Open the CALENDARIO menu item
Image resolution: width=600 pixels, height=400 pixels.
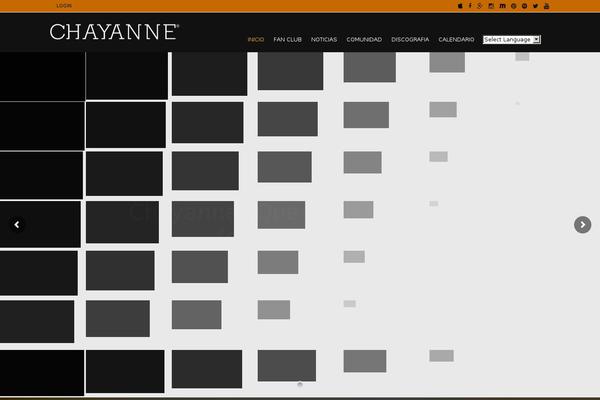coord(456,39)
